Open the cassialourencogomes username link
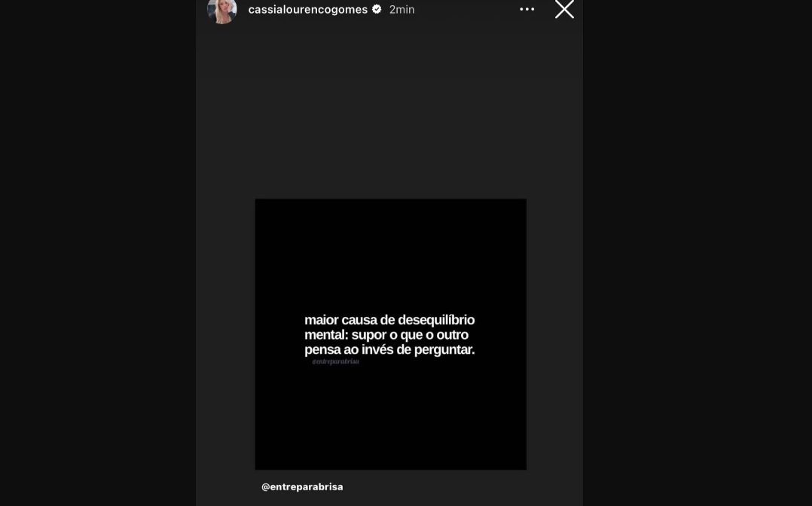Viewport: 812px width, 506px height. (307, 9)
